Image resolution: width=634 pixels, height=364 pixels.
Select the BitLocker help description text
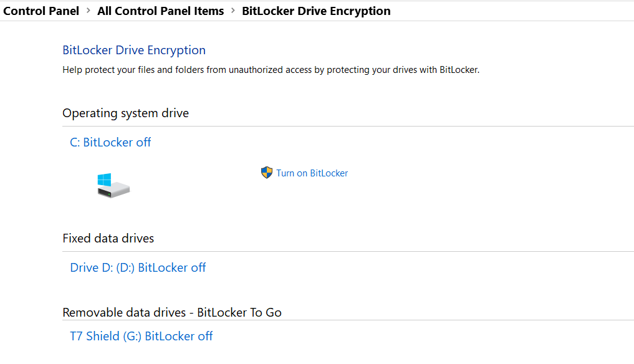point(270,69)
